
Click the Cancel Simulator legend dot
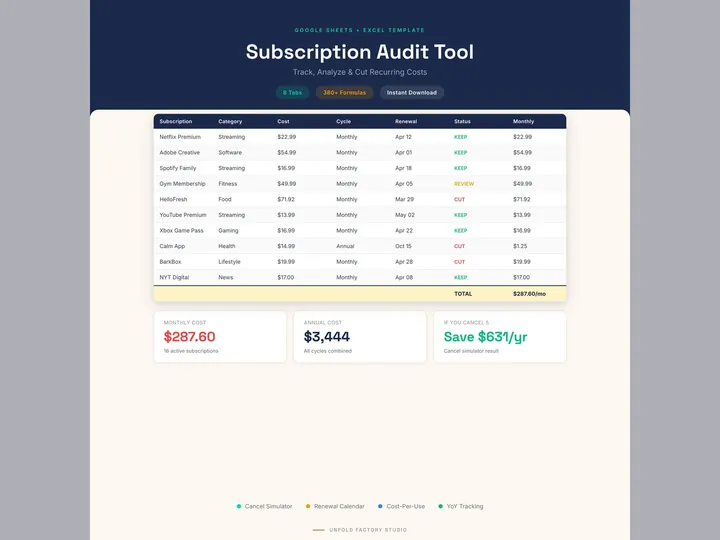click(239, 506)
